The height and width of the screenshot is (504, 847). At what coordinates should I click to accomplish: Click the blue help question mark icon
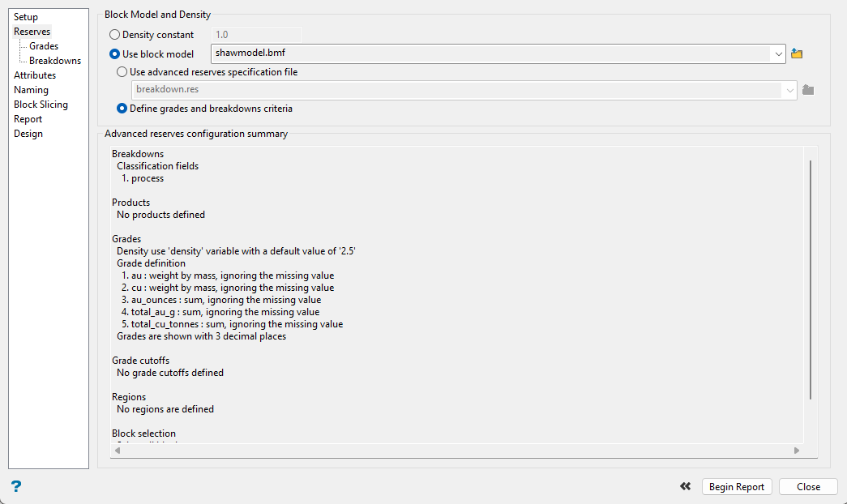coord(16,486)
